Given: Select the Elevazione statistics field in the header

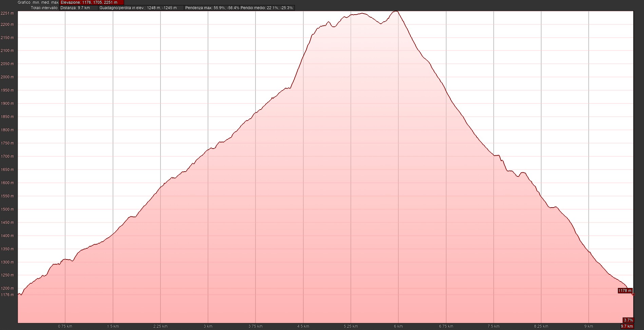Looking at the screenshot, I should click(x=92, y=2).
